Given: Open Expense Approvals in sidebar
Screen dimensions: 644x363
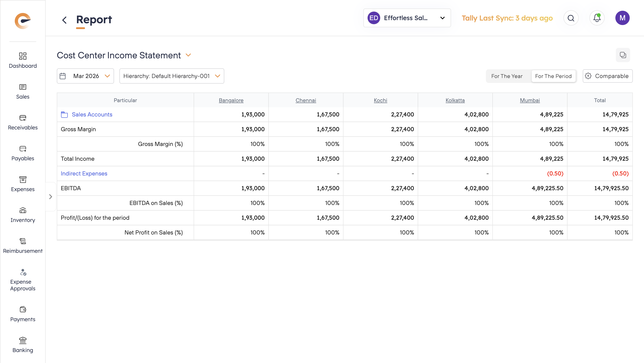Looking at the screenshot, I should [x=23, y=280].
